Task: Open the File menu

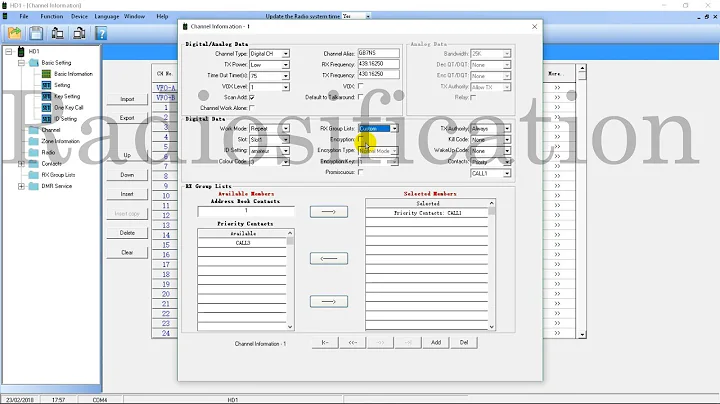Action: (x=24, y=17)
